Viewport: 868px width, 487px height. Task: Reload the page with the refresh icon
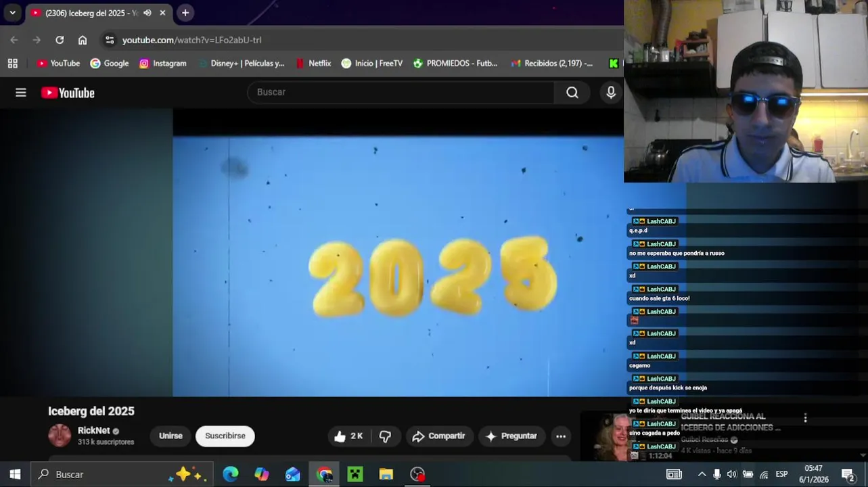pyautogui.click(x=60, y=40)
